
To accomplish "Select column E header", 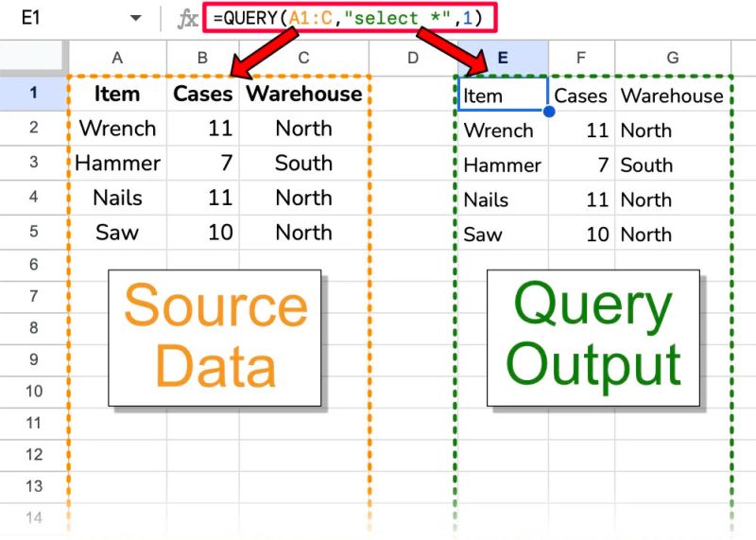I will click(x=503, y=58).
